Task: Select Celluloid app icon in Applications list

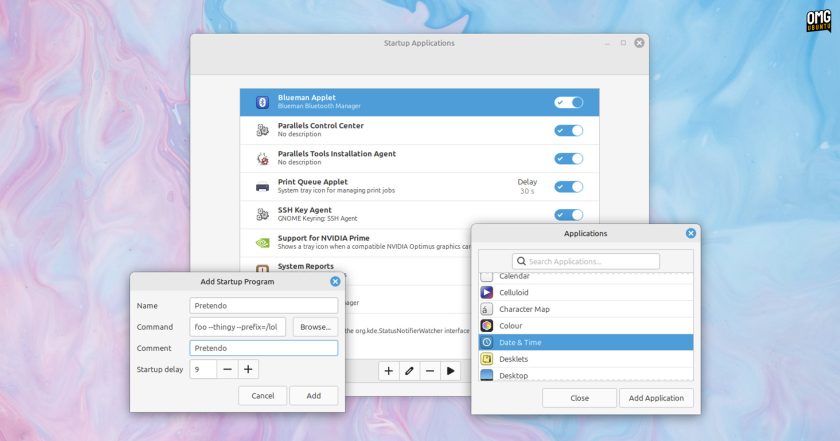Action: click(486, 292)
